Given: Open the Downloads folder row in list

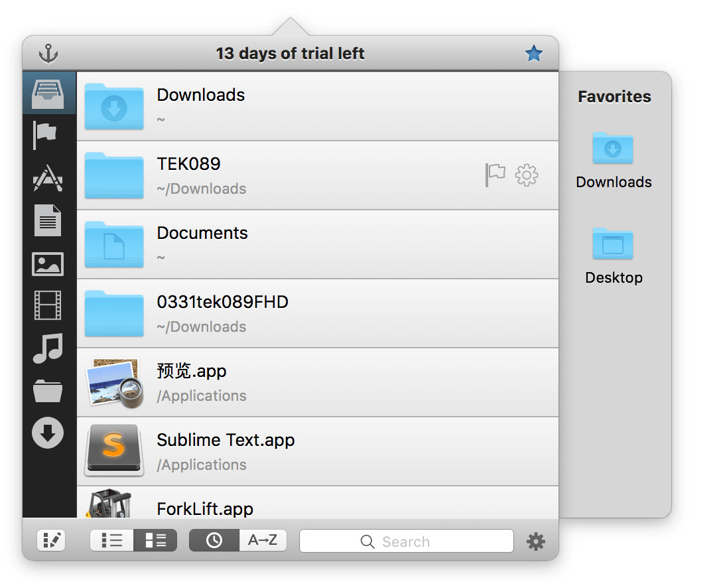Looking at the screenshot, I should click(318, 106).
